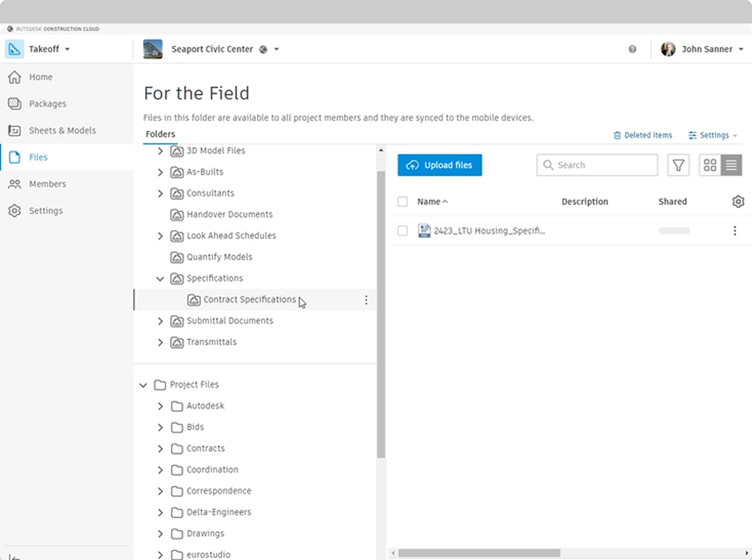Select the Contract Specifications folder
The image size is (752, 560).
249,300
